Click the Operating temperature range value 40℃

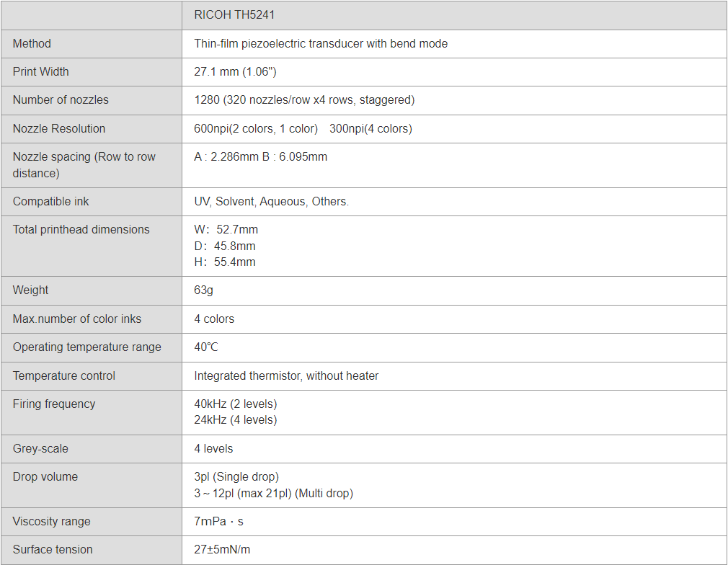(205, 347)
